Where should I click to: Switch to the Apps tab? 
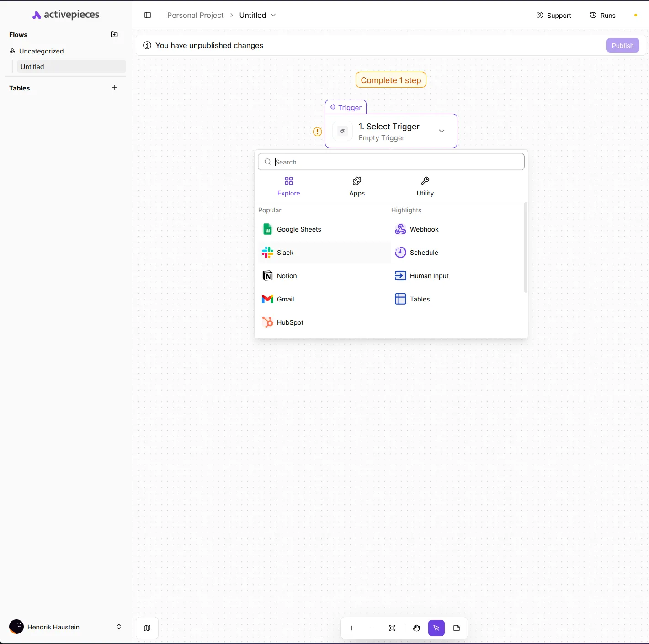356,186
